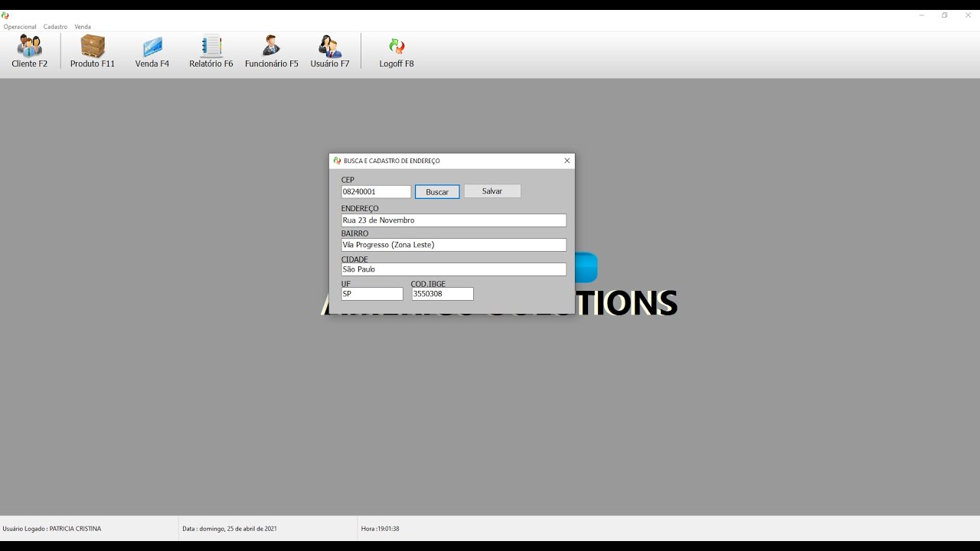Focus the CEP input field
The width and height of the screenshot is (980, 551).
pos(376,192)
